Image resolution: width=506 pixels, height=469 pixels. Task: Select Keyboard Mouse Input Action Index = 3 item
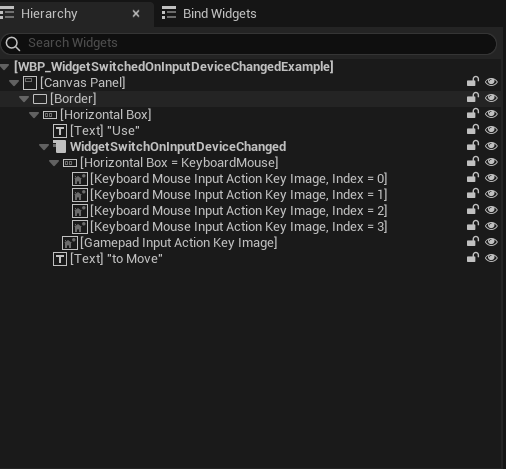tap(239, 227)
